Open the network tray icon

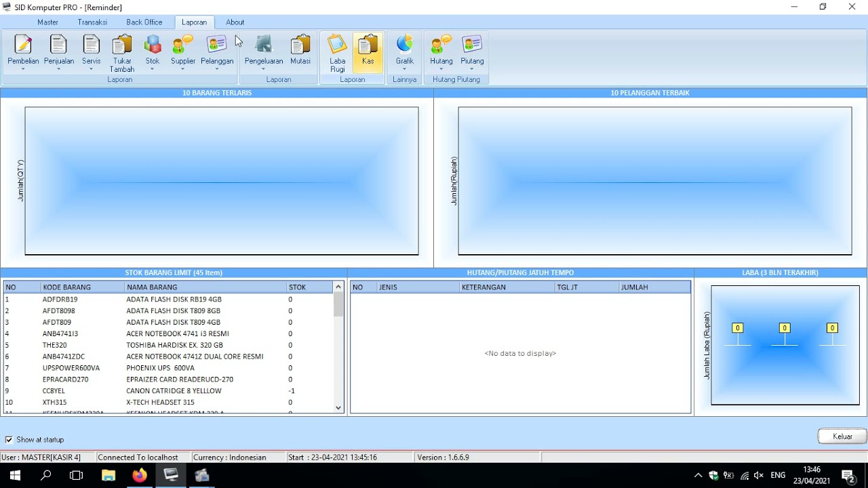[x=745, y=476]
